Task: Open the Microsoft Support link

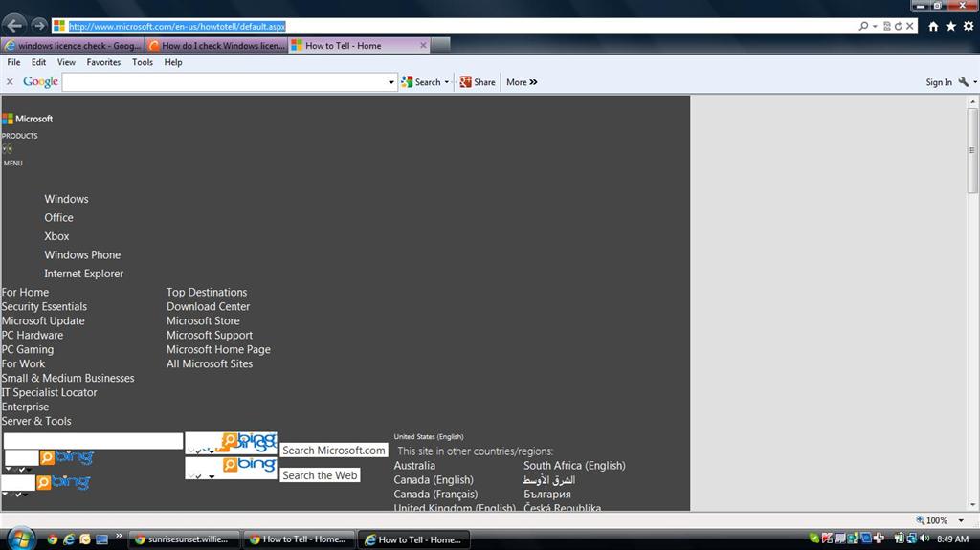Action: coord(210,335)
